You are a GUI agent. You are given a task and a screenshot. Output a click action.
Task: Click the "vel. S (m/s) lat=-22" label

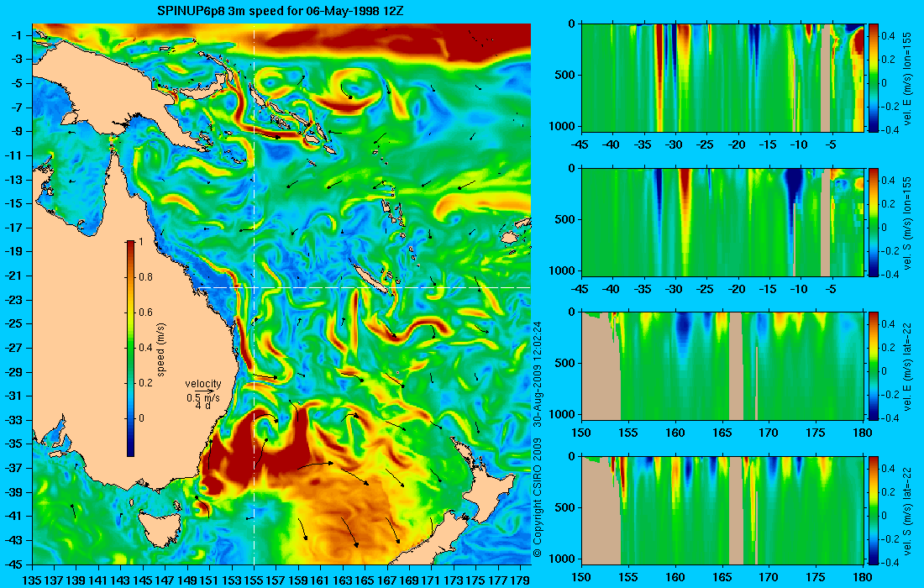click(x=907, y=511)
